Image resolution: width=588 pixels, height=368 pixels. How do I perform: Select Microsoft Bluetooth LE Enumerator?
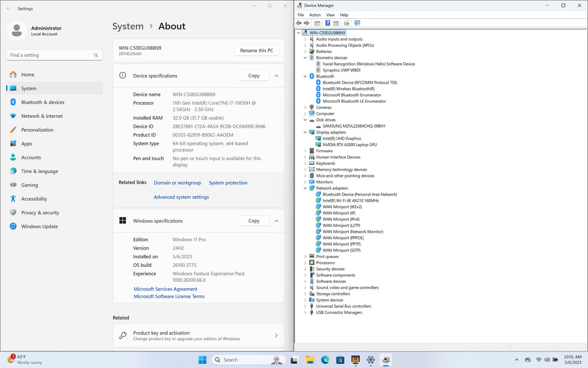point(354,102)
